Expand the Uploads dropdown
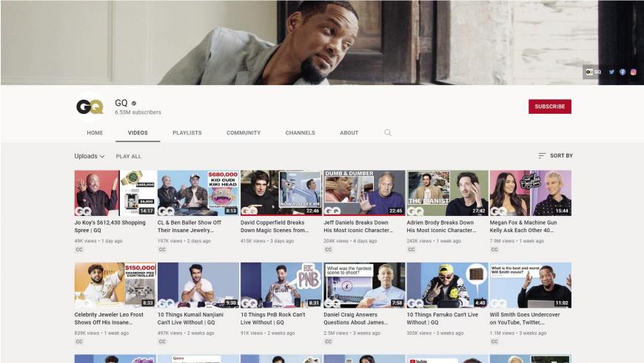This screenshot has height=363, width=644. [x=90, y=156]
